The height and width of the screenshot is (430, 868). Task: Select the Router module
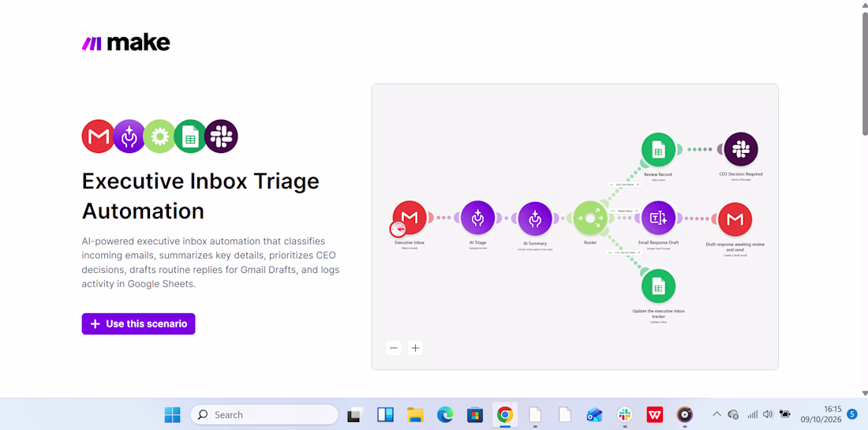pos(590,218)
